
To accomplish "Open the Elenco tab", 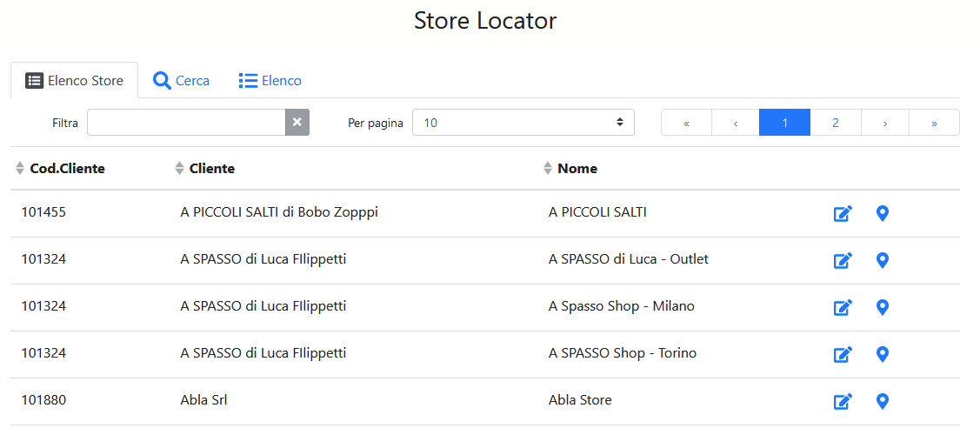I will pyautogui.click(x=270, y=81).
